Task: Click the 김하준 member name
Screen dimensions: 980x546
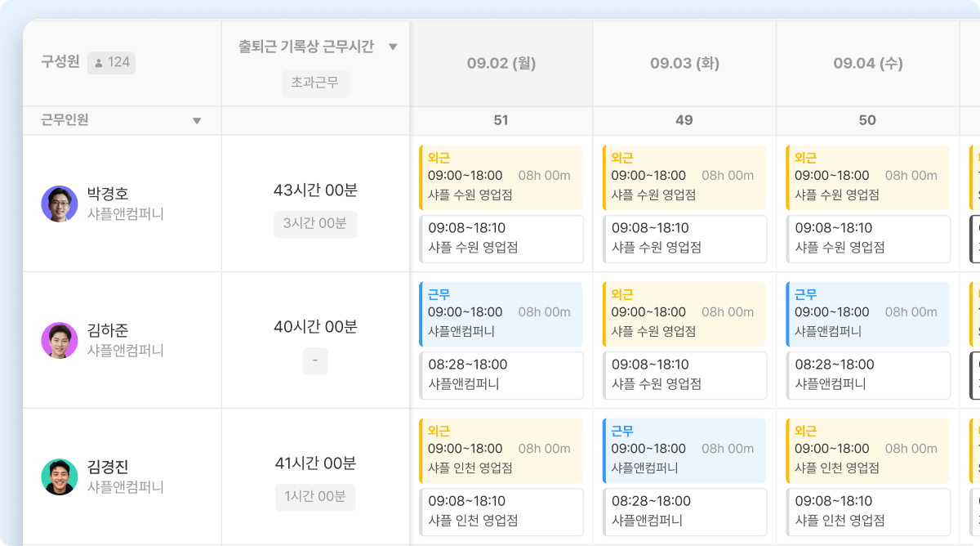Action: (108, 330)
